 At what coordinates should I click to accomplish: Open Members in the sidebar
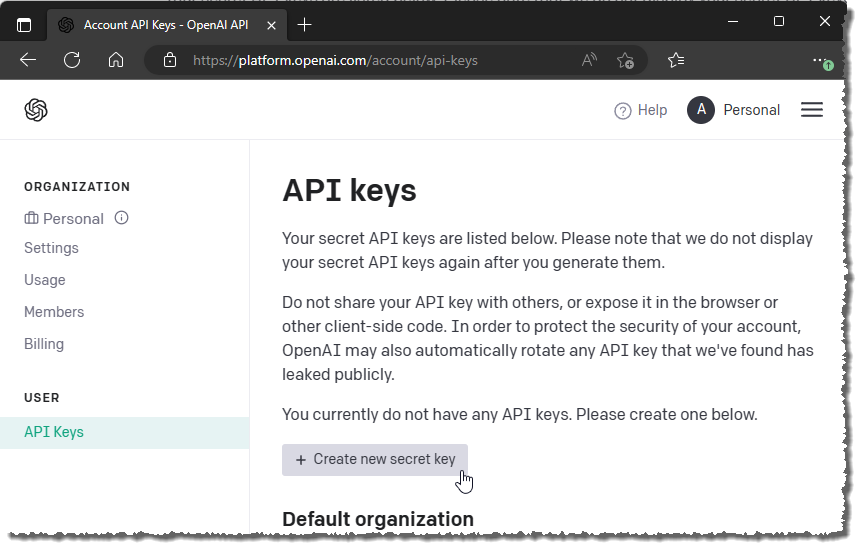[54, 312]
